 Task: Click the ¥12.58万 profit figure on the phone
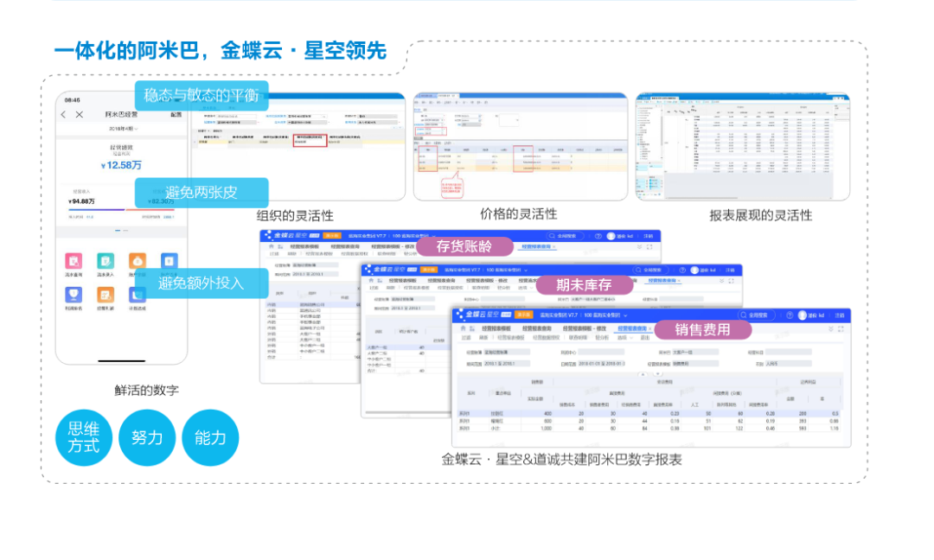[121, 165]
